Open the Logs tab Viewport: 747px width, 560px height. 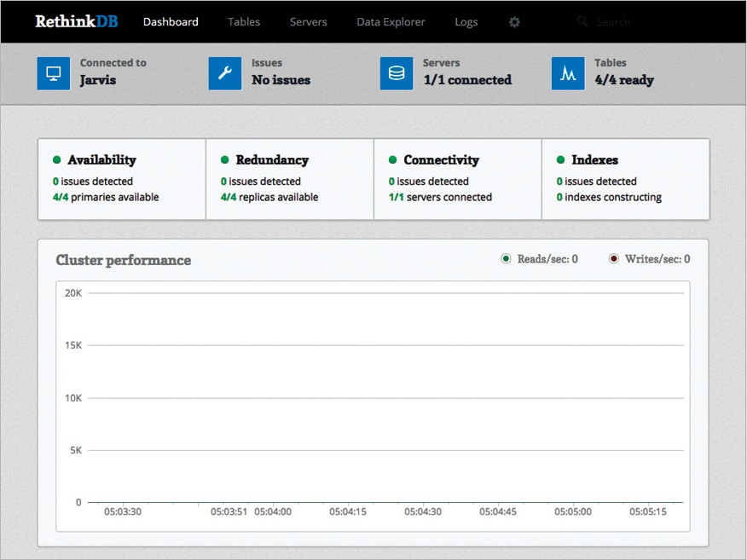[466, 22]
